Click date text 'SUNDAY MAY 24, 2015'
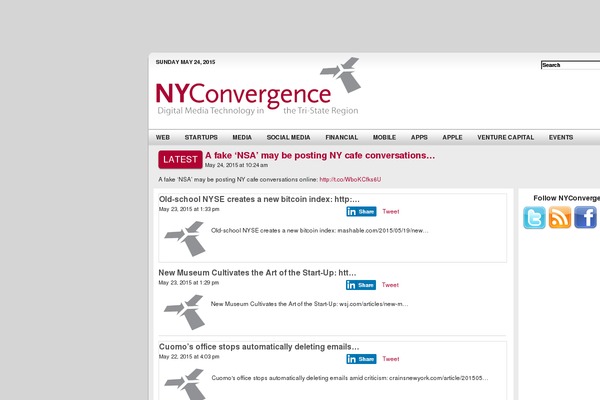 185,62
